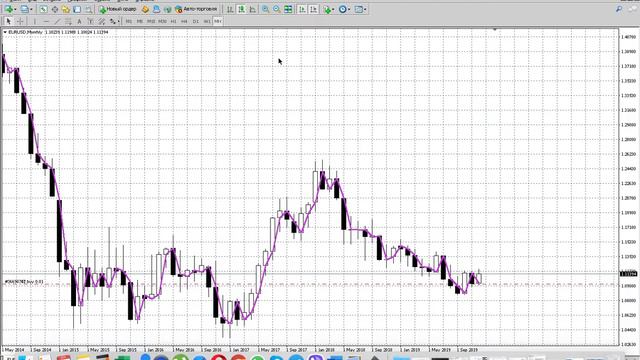Zoom out of the chart

(x=277, y=9)
